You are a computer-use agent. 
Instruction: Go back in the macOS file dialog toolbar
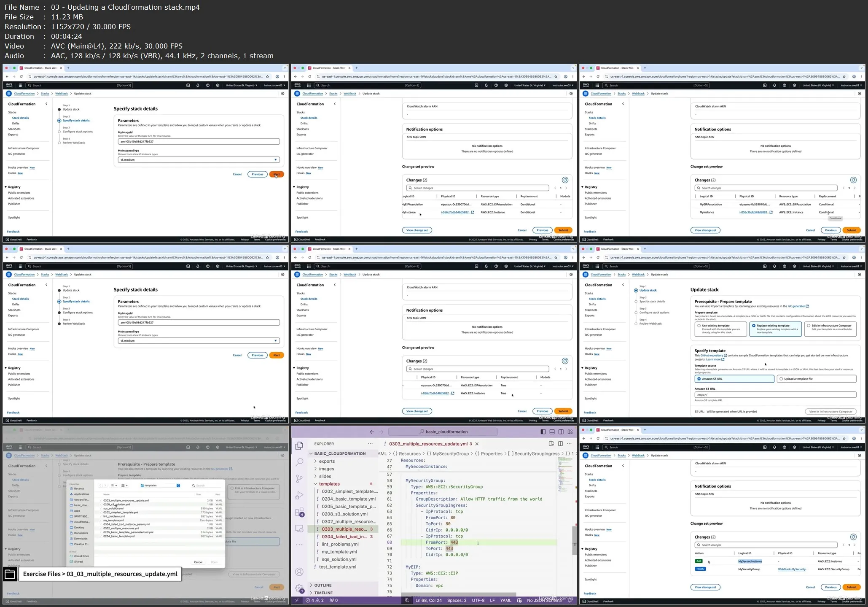click(x=101, y=486)
